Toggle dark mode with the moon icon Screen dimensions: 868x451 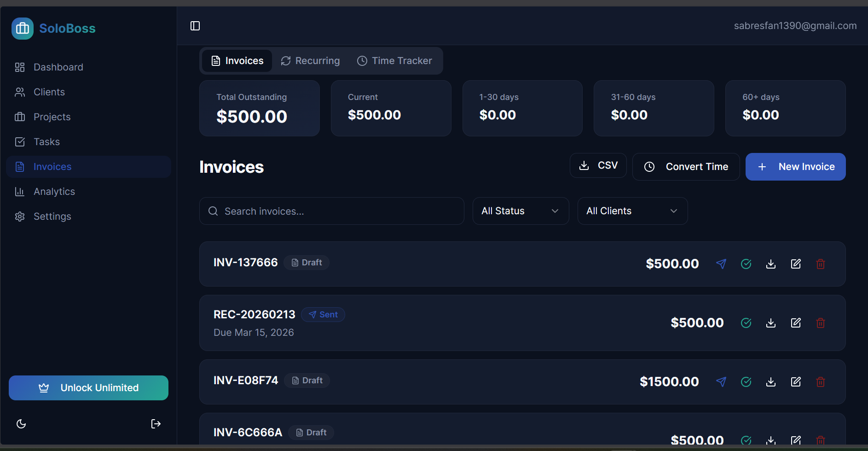click(x=21, y=423)
